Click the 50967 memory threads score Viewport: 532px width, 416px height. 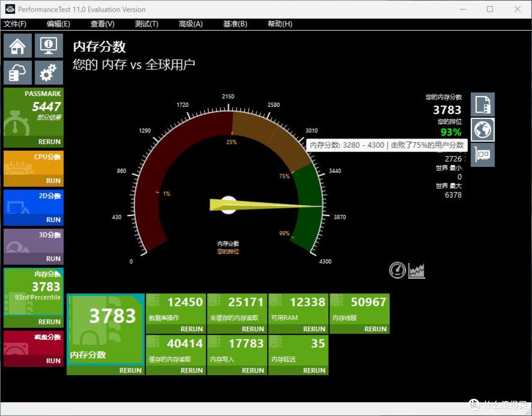click(368, 302)
